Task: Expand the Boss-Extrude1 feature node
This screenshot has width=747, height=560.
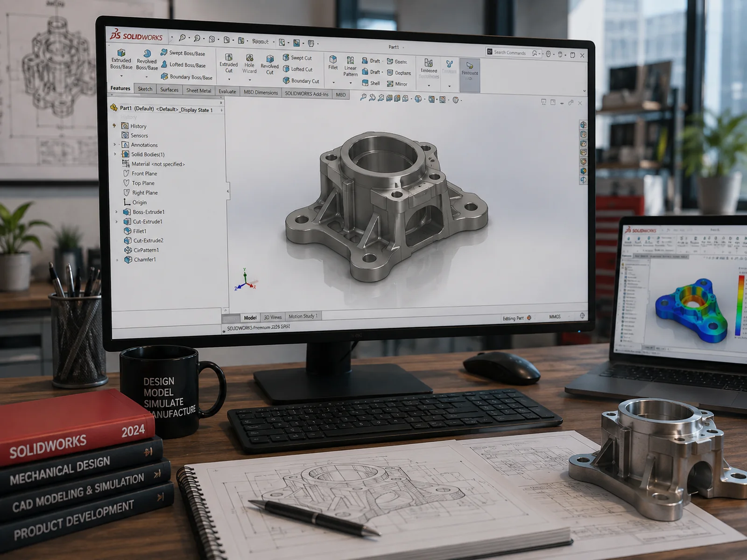Action: [116, 212]
